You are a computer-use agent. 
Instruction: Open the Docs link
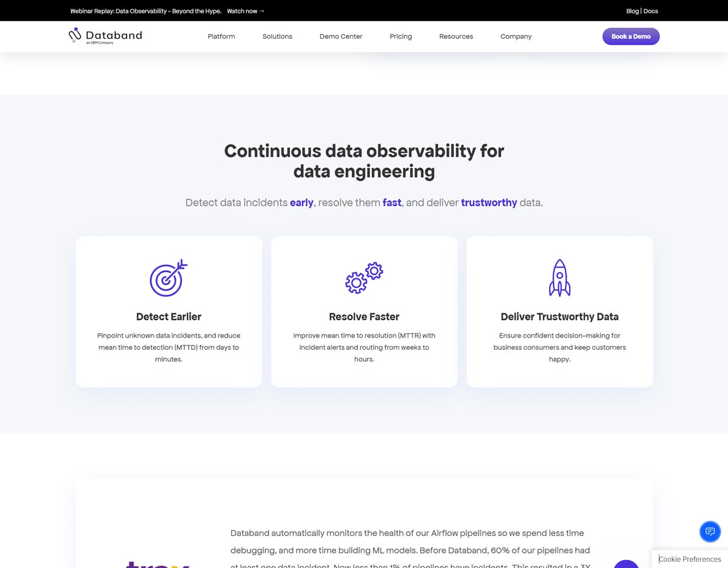click(650, 11)
